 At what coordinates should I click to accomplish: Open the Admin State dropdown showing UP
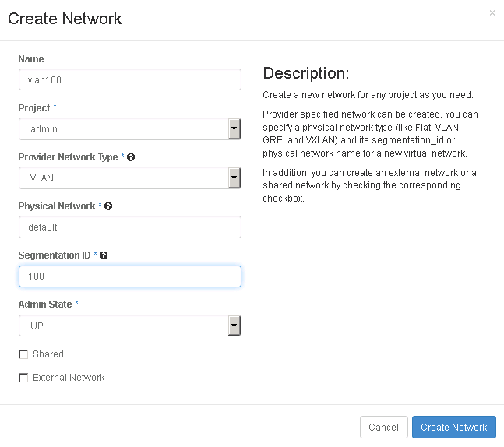point(129,326)
